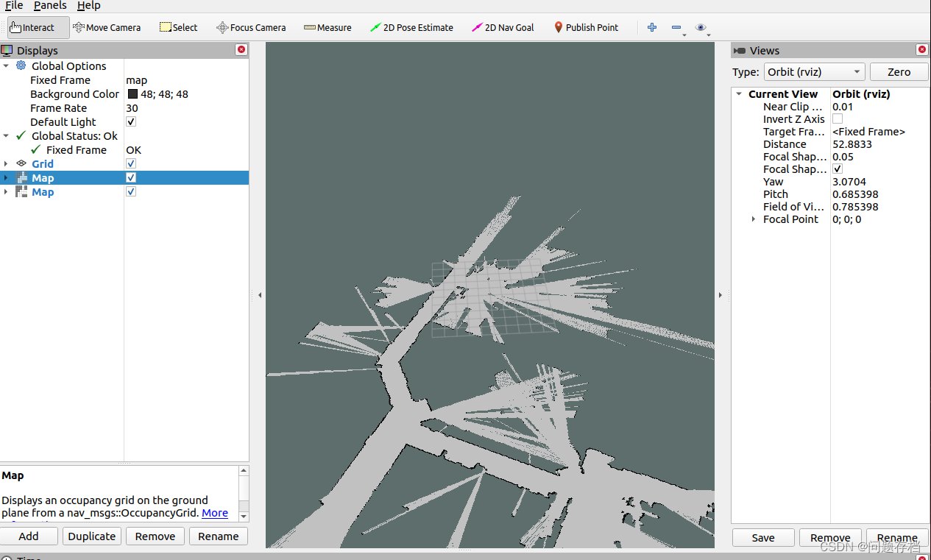
Task: Click the Global Status green checkmark icon
Action: point(21,135)
